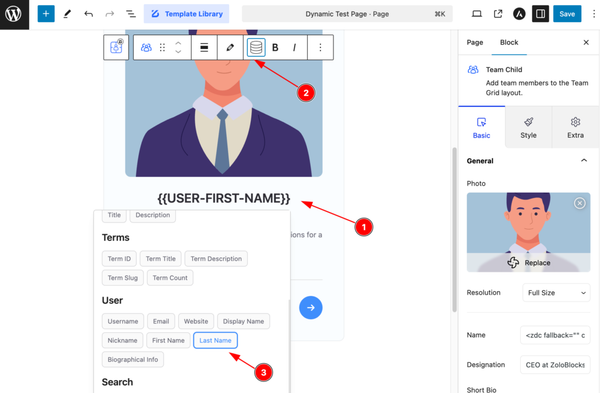600x393 pixels.
Task: Collapse the General section
Action: click(x=584, y=161)
